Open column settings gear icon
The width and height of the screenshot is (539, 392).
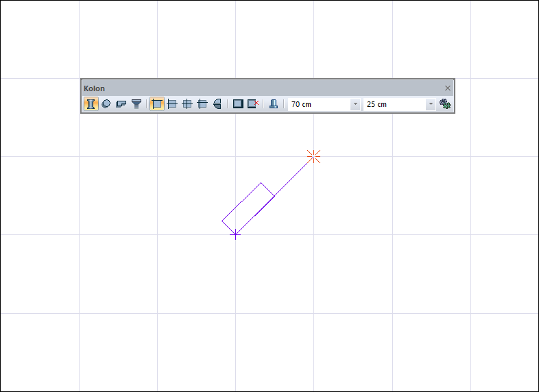point(445,103)
